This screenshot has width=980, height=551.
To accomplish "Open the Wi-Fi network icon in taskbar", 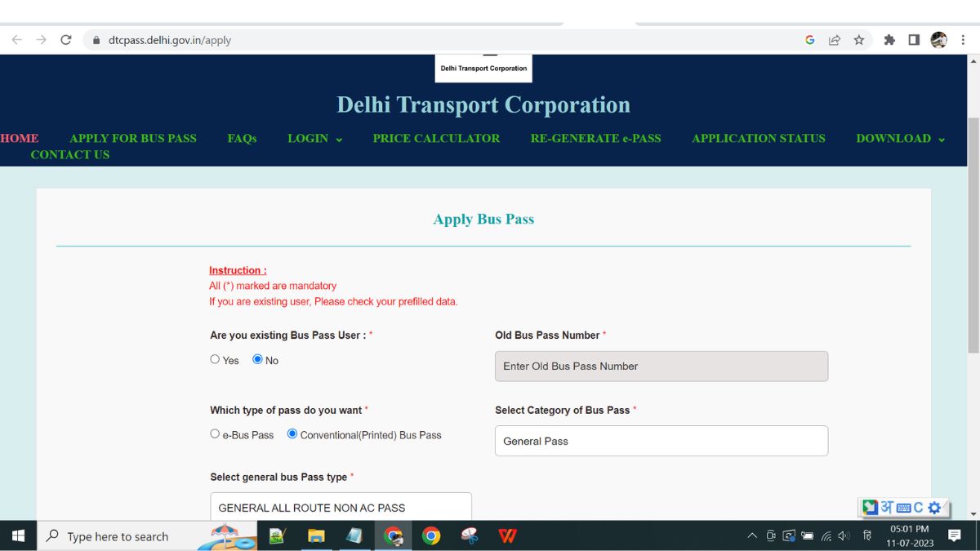I will click(827, 535).
